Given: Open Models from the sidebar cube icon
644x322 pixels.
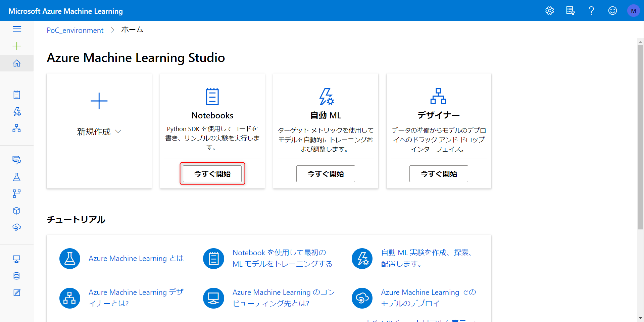Looking at the screenshot, I should [x=17, y=211].
